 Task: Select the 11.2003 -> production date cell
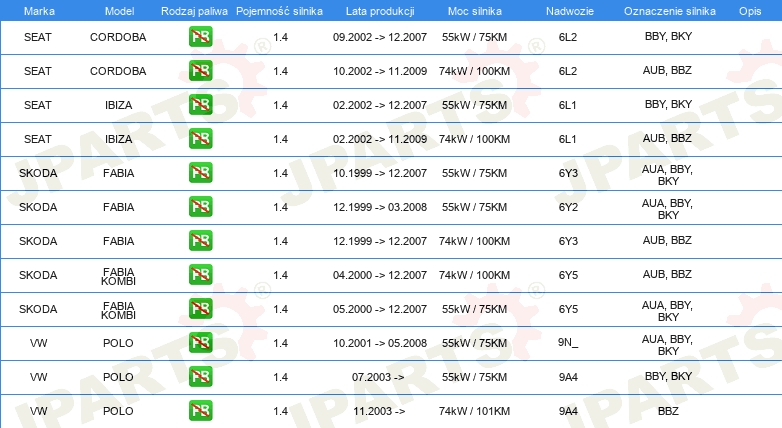379,411
